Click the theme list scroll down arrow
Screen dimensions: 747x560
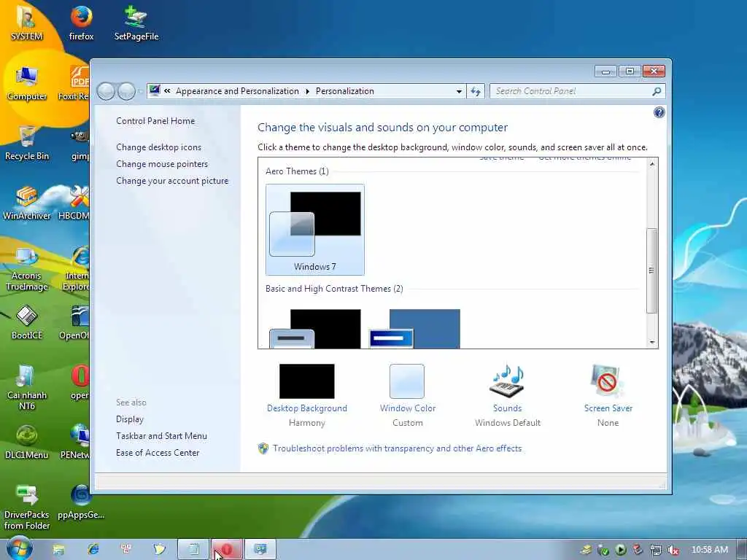click(651, 342)
